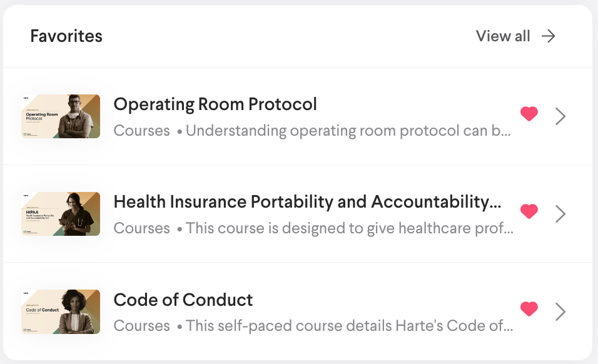Select the Code of Conduct course title
This screenshot has width=598, height=364.
point(183,300)
